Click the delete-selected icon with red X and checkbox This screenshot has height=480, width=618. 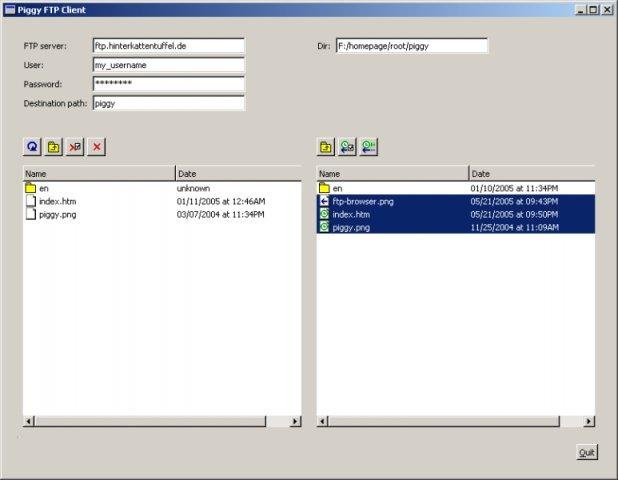click(x=75, y=147)
